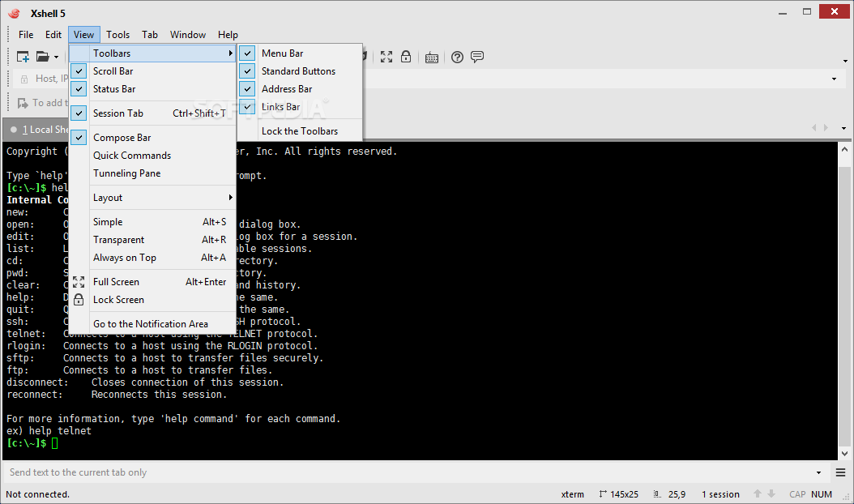
Task: Click the NUM indicator in the status bar
Action: (x=822, y=494)
